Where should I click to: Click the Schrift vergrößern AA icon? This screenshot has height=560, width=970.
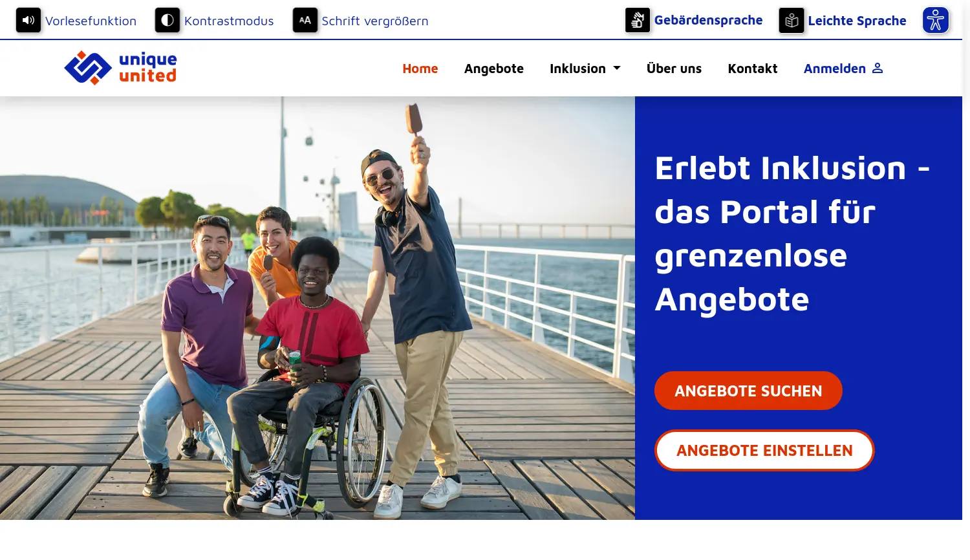pyautogui.click(x=305, y=20)
